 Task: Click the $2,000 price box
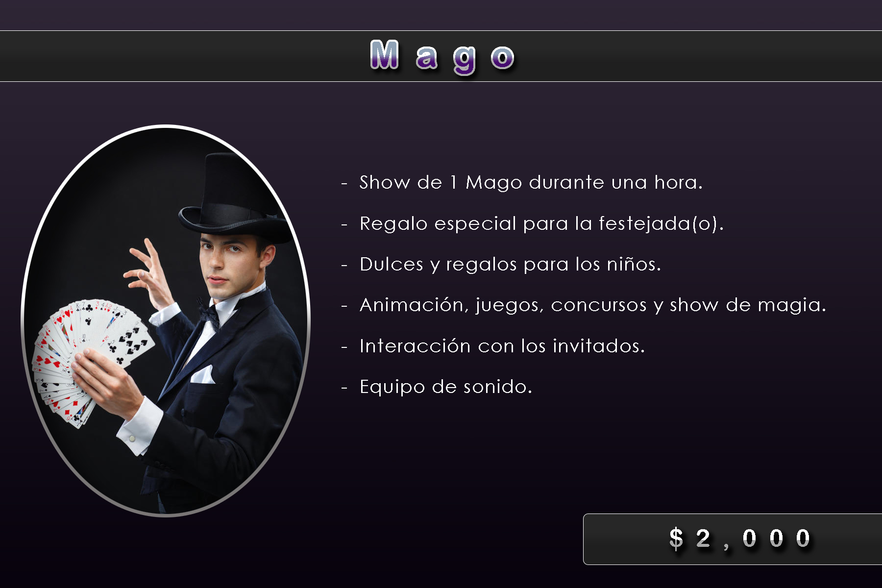click(x=733, y=539)
